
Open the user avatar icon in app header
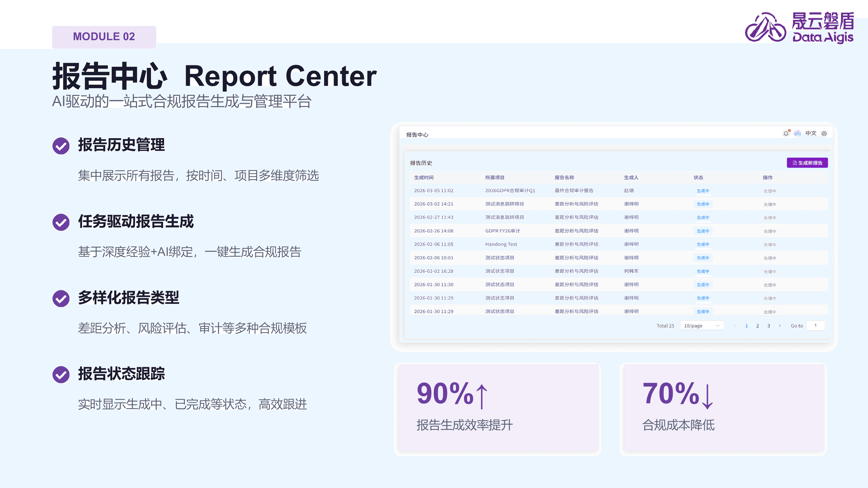pyautogui.click(x=825, y=134)
